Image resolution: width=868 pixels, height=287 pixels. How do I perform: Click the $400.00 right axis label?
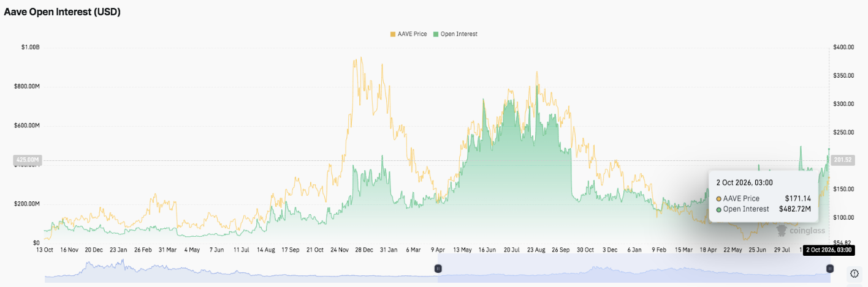[843, 47]
